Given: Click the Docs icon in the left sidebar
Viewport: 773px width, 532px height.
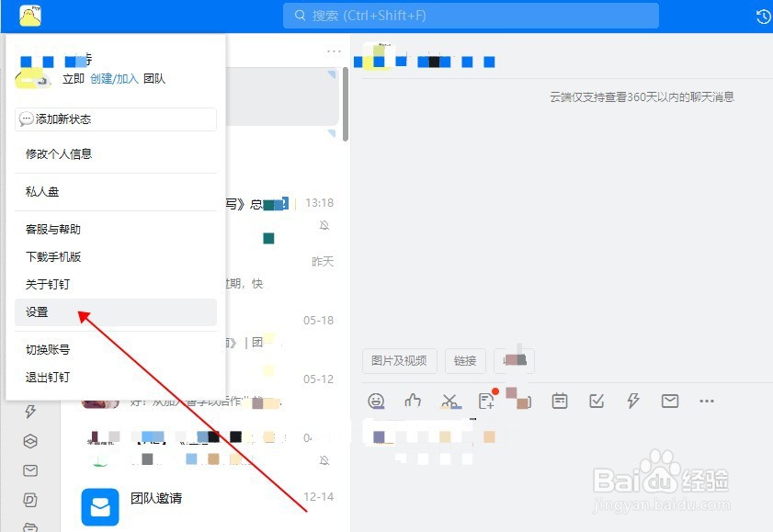Looking at the screenshot, I should click(x=30, y=500).
